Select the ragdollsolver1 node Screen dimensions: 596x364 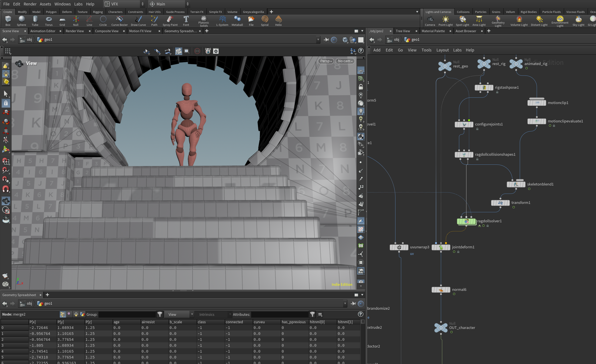point(466,221)
